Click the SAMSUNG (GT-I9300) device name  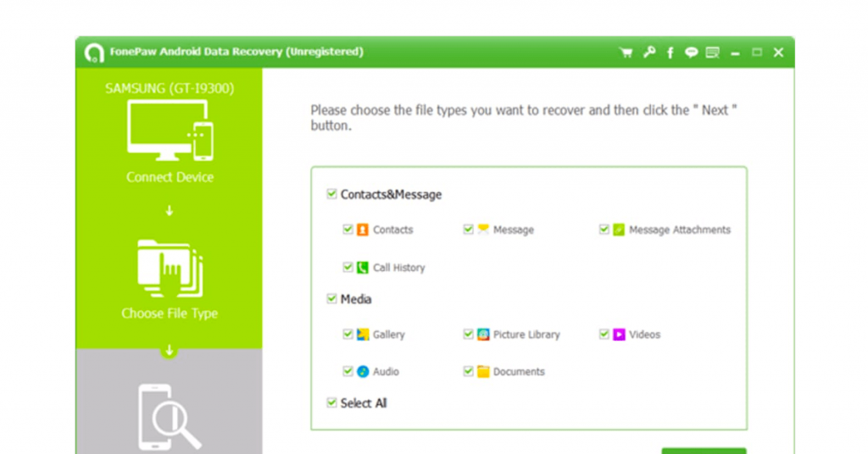tap(170, 88)
